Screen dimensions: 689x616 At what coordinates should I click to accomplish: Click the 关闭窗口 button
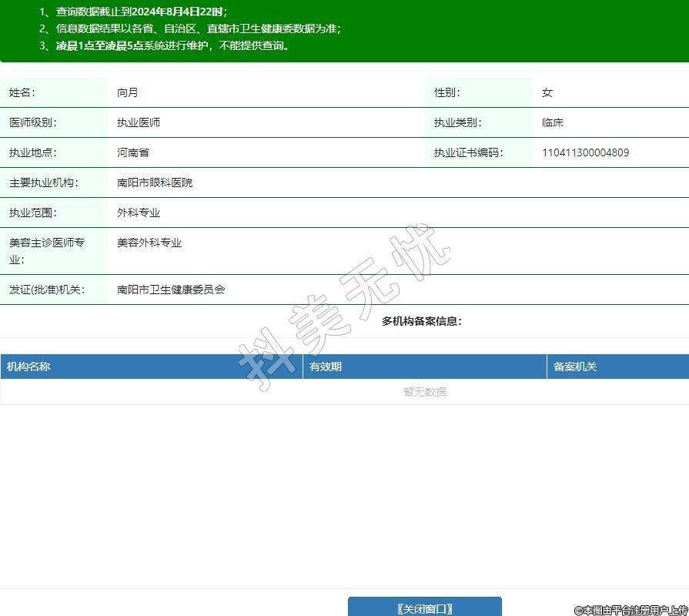424,608
